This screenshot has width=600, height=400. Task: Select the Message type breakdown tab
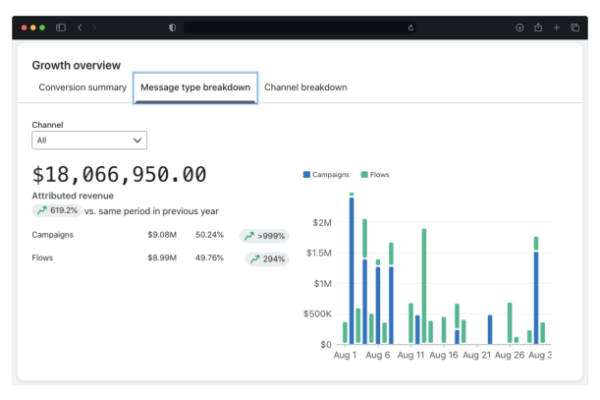pos(195,88)
